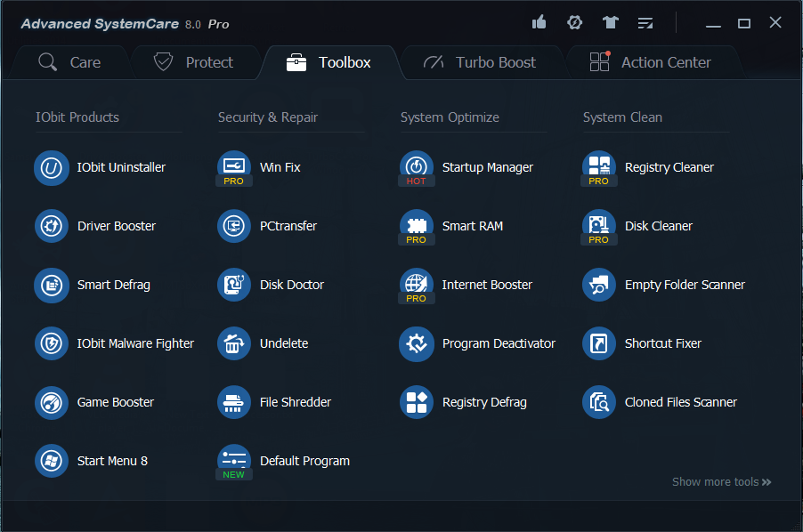803x532 pixels.
Task: Switch to the Care tab
Action: (x=70, y=62)
